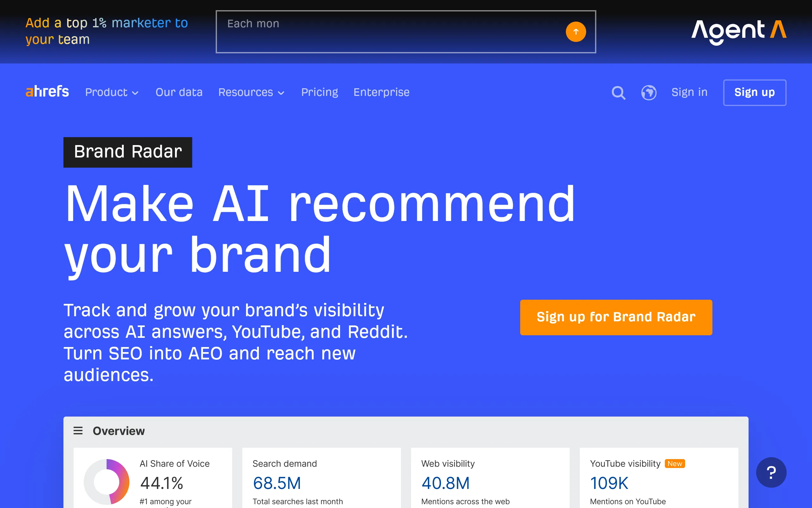Click the globe language selector icon
The image size is (812, 508).
[649, 93]
